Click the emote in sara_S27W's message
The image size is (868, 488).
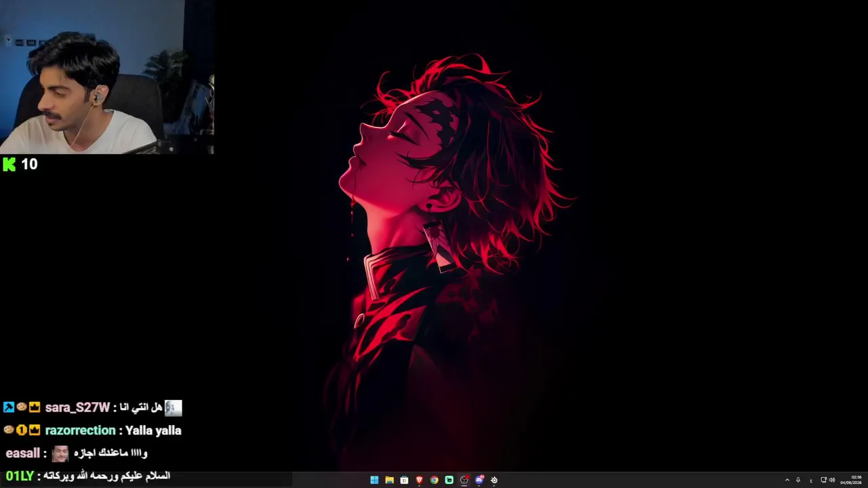pos(174,407)
